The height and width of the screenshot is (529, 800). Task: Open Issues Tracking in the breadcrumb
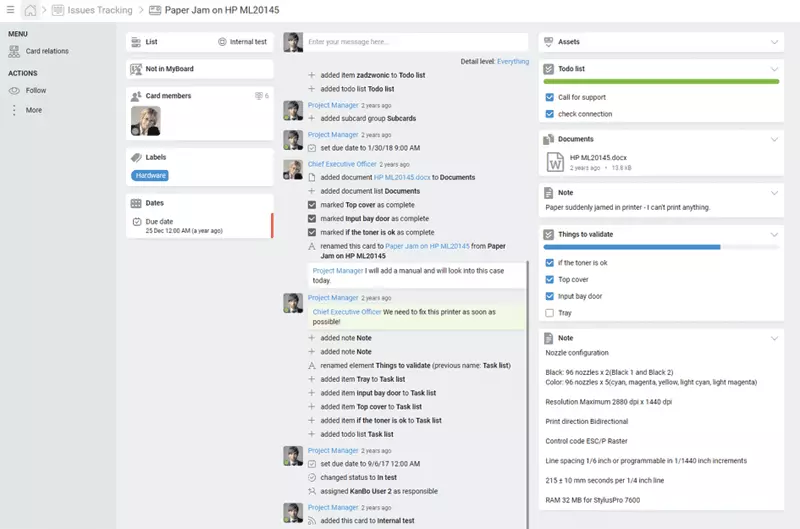(x=99, y=10)
